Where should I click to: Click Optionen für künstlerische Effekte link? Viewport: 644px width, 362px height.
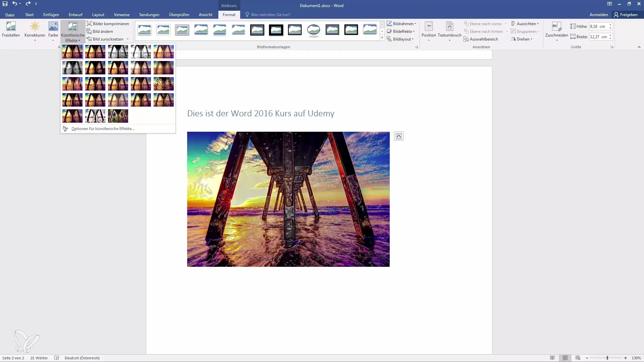[103, 128]
